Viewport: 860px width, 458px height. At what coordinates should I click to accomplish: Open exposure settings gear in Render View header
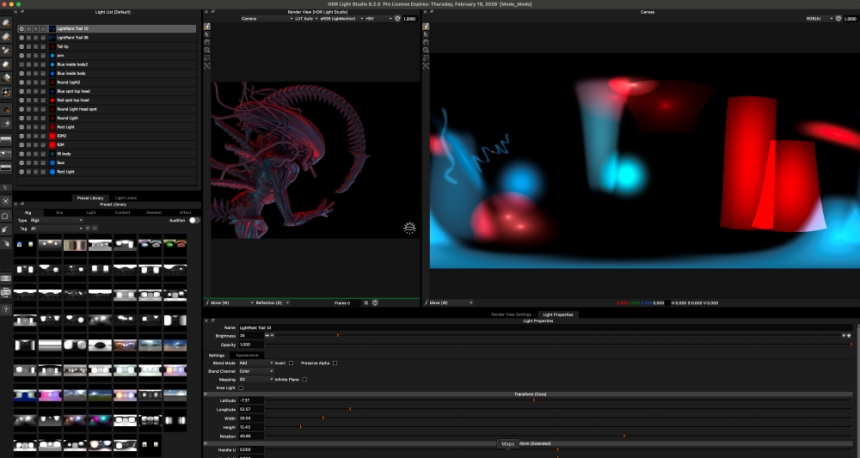pos(398,19)
